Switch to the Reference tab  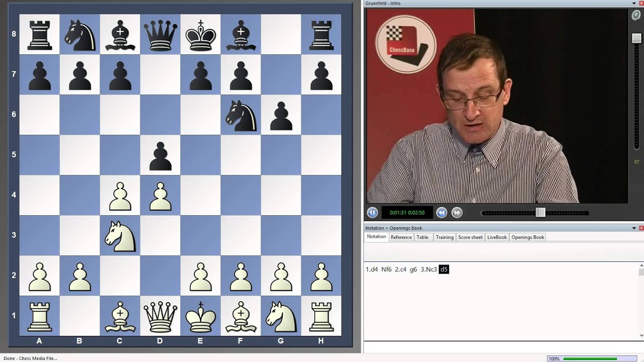click(401, 237)
